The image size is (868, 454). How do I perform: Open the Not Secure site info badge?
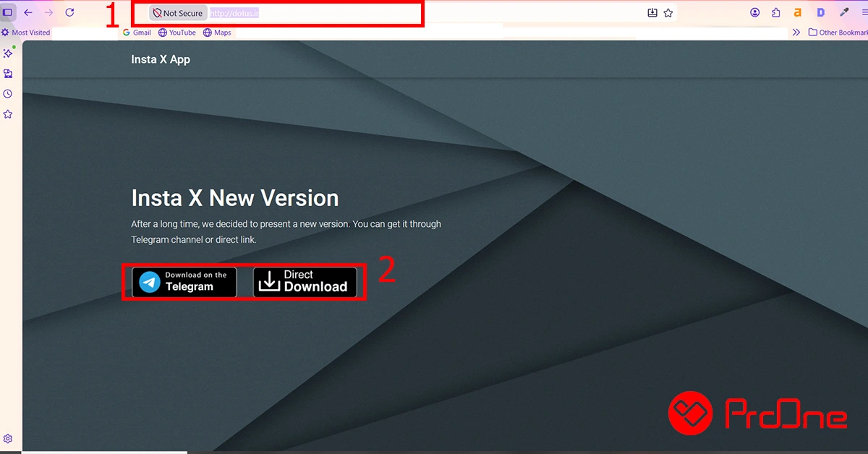point(178,13)
